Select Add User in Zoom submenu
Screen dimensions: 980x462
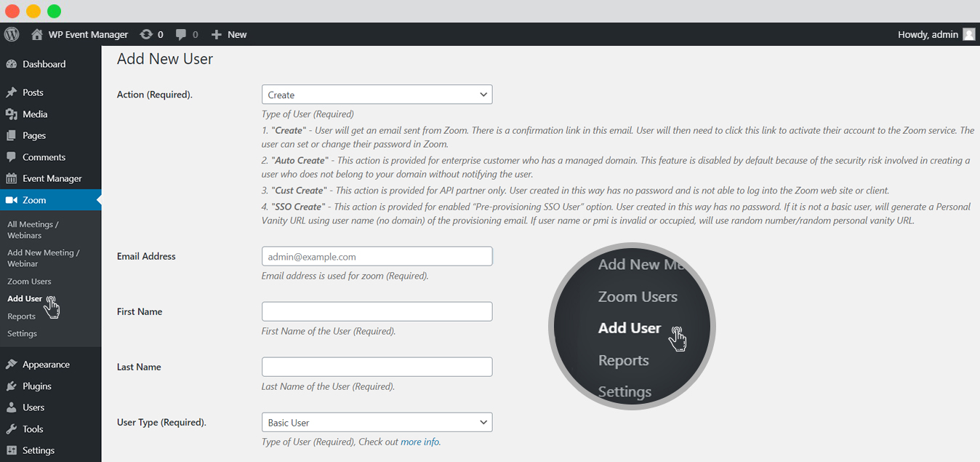[x=25, y=299]
